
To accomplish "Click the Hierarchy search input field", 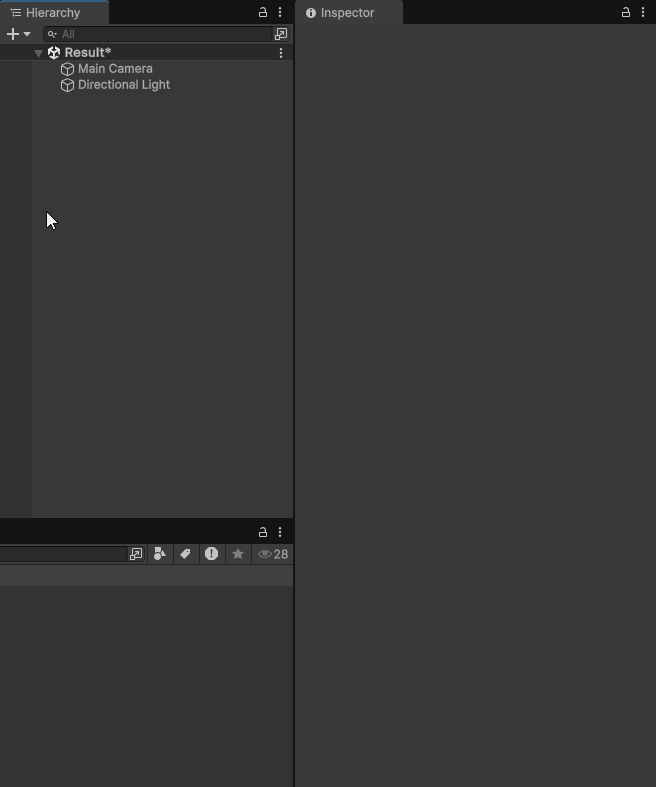I will (x=160, y=34).
